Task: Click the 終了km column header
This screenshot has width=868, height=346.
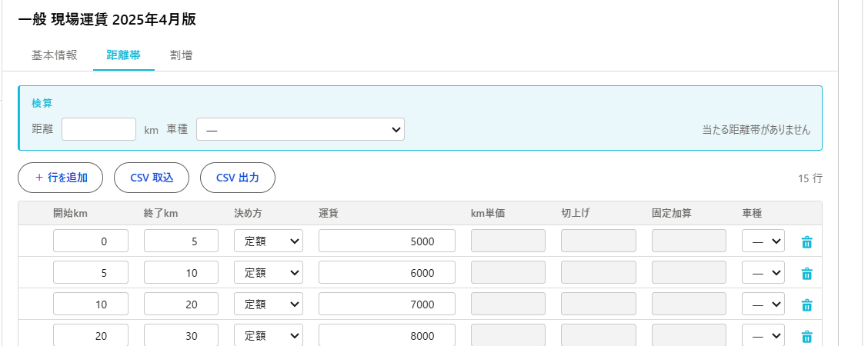Action: click(x=161, y=213)
